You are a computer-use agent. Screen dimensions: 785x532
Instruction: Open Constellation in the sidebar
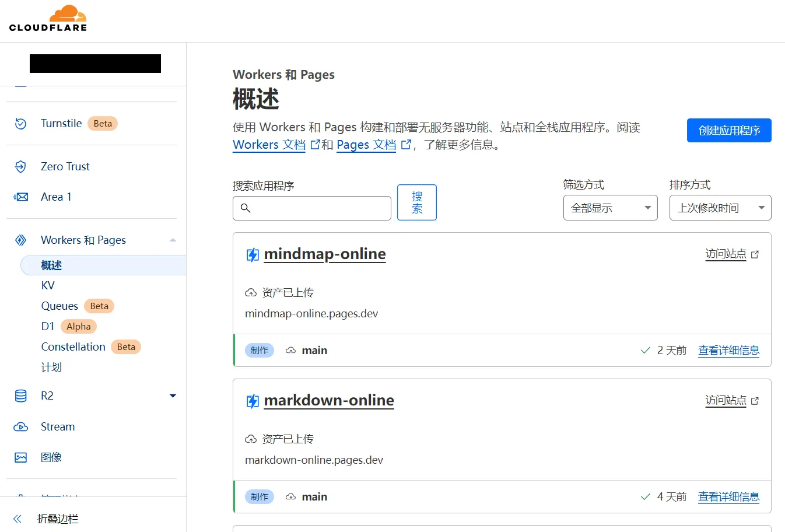point(73,347)
